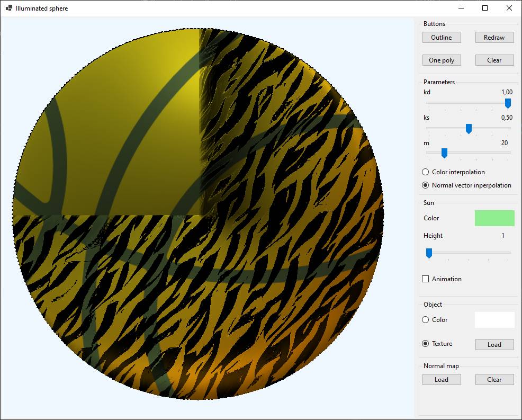Click the kd slider thumb

(x=508, y=103)
